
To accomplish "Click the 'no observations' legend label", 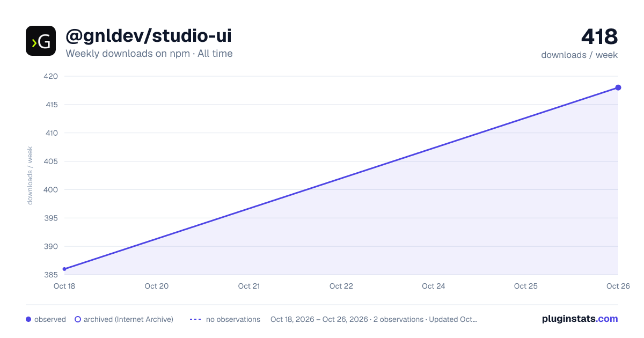I will 233,319.
